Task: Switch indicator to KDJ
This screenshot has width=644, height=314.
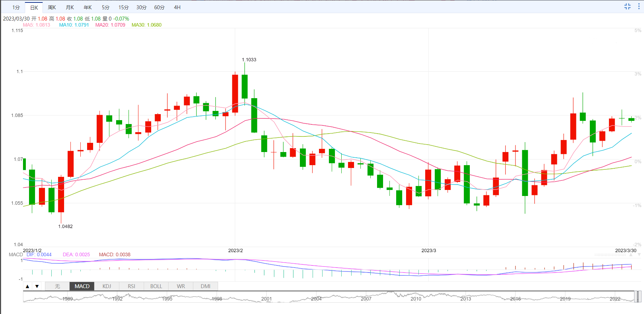Action: (107, 286)
